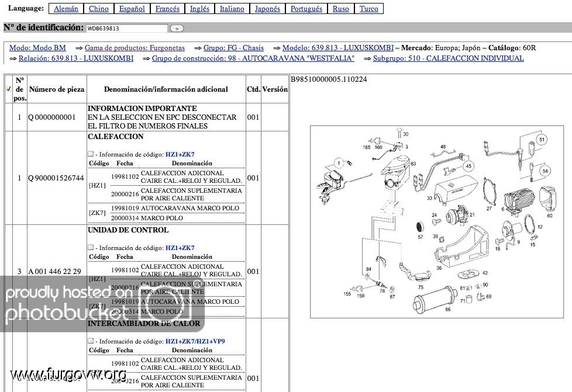Select part number Q 0000000001
The width and height of the screenshot is (572, 392).
tap(52, 117)
